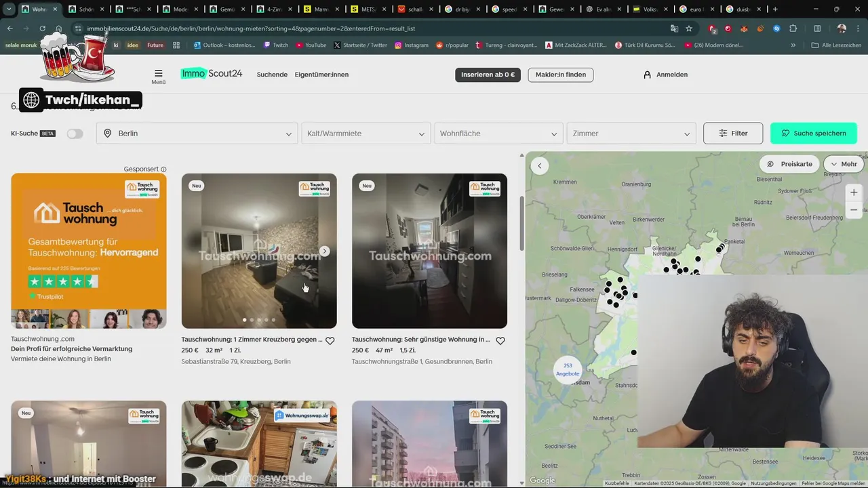Viewport: 868px width, 488px height.
Task: Click address Tauschwohnungstraße 1, Gesundbrunnen, Berlin
Action: point(422,362)
